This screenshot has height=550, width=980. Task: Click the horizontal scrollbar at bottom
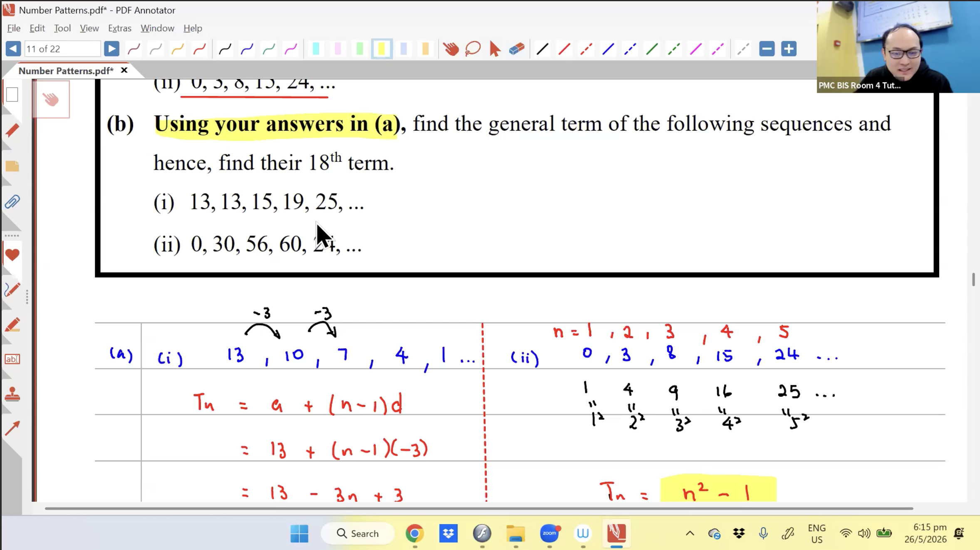click(x=479, y=508)
